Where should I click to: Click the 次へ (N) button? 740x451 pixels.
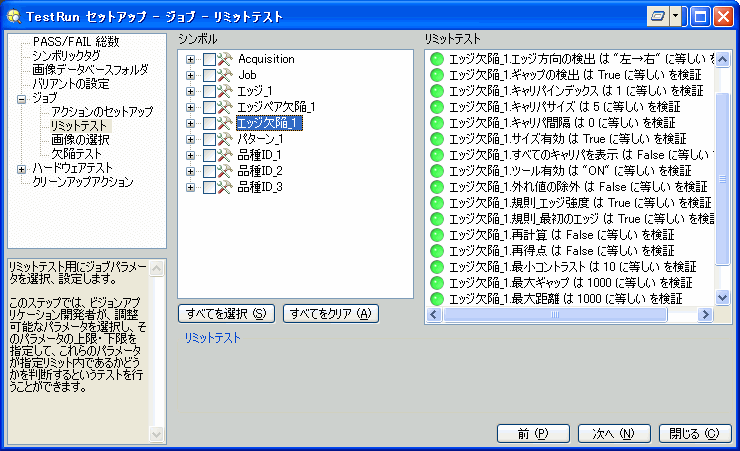(x=614, y=434)
